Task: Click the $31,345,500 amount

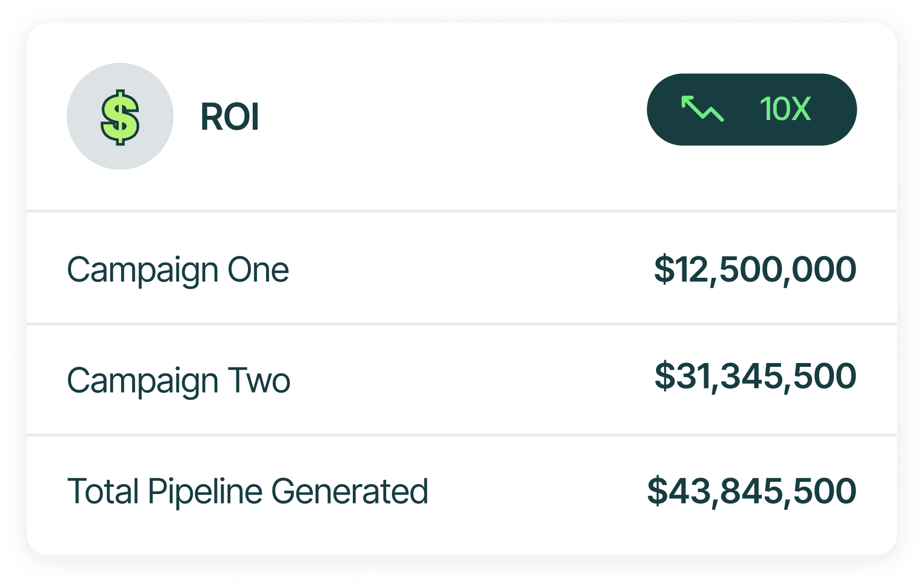Action: pos(755,376)
